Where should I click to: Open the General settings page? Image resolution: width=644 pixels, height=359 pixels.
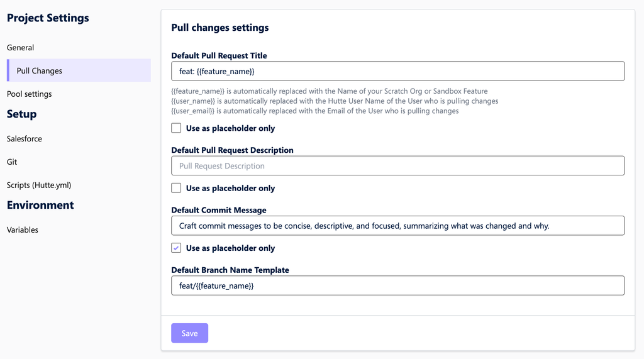(21, 48)
